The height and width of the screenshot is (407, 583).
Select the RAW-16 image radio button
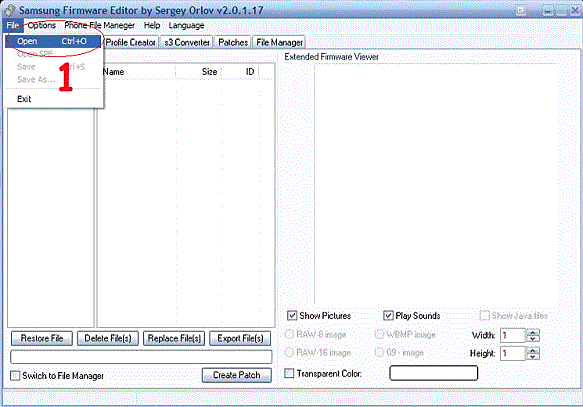coord(289,352)
